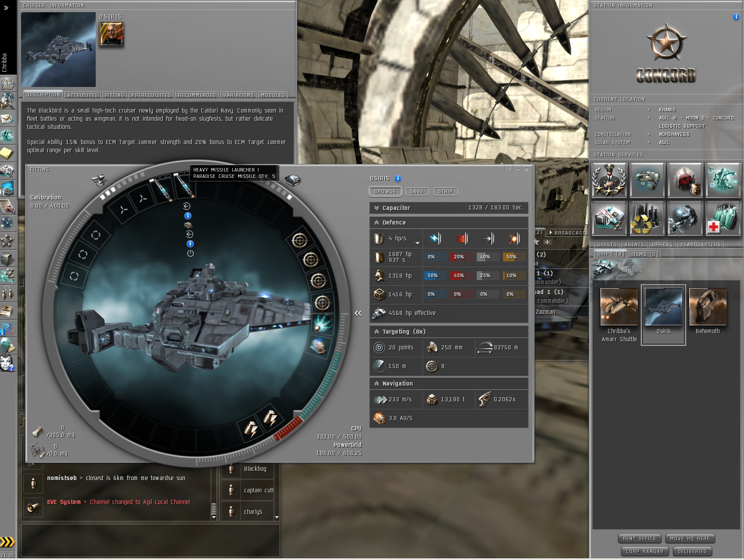
Task: Open the Repair Shop welder icon
Action: pos(685,218)
